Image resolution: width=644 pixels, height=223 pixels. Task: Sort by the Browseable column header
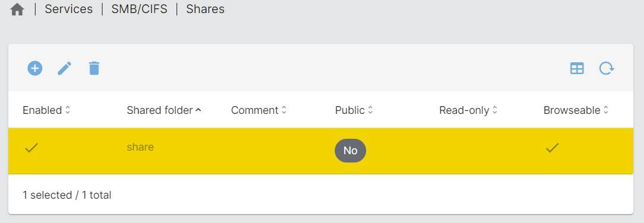[x=576, y=110]
